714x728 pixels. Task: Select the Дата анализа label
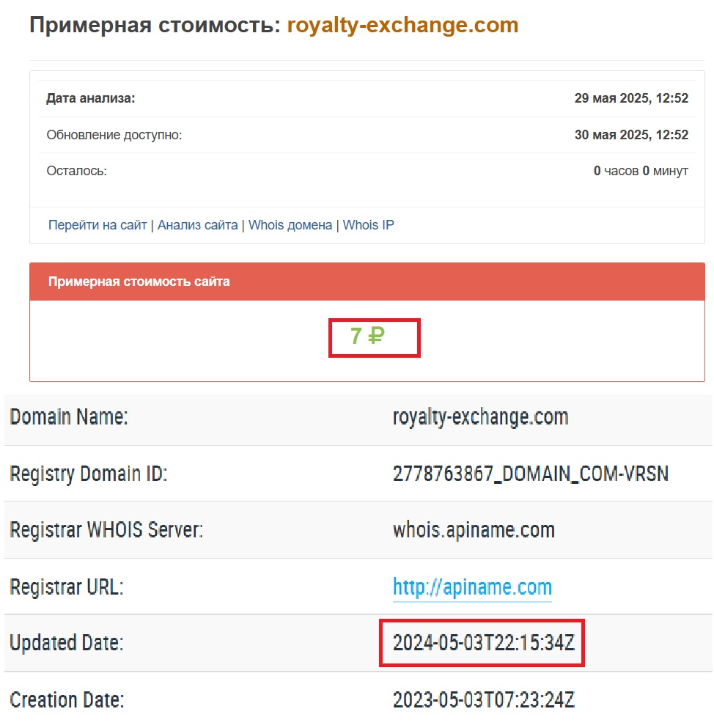click(91, 98)
